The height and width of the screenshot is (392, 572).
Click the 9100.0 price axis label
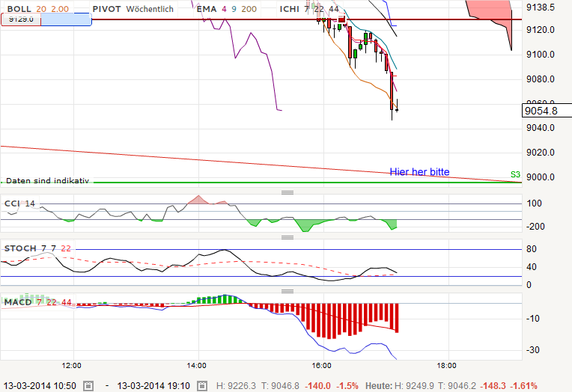(541, 55)
